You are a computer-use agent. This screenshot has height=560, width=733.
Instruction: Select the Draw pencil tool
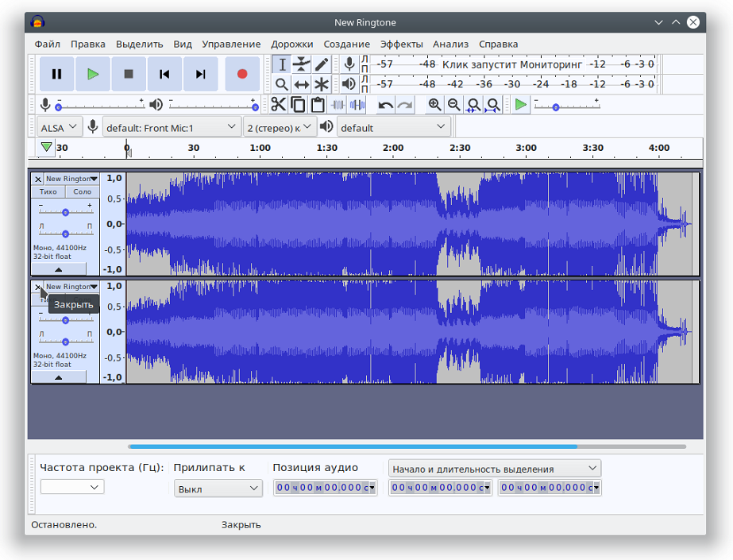pos(322,64)
